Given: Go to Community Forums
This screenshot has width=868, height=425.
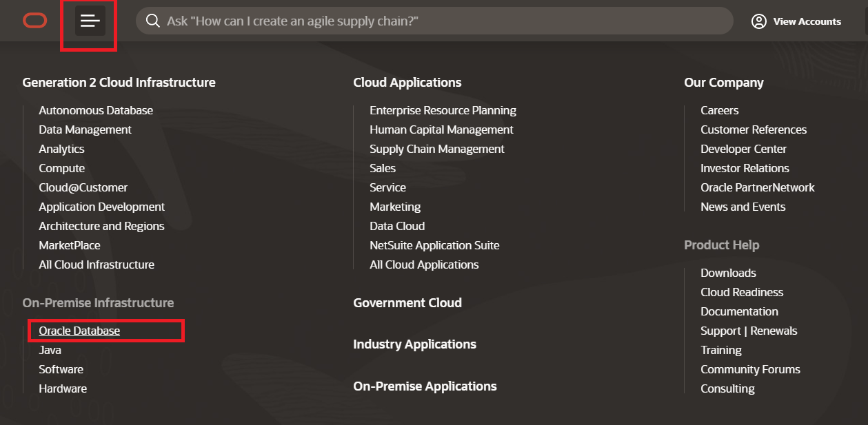Looking at the screenshot, I should click(750, 369).
